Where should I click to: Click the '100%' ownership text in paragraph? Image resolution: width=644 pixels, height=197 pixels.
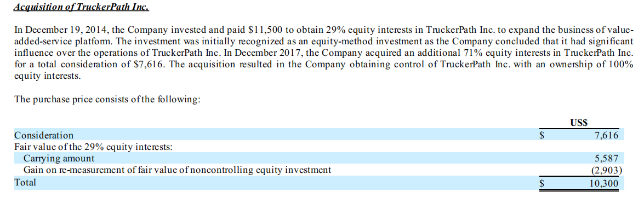[x=622, y=65]
